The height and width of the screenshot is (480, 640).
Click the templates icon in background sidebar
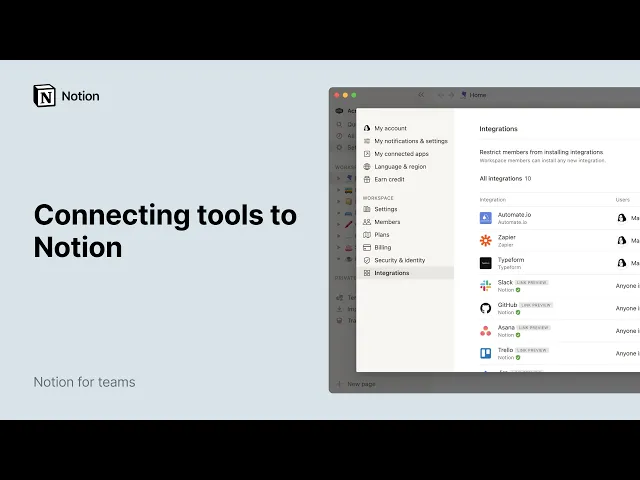point(339,298)
